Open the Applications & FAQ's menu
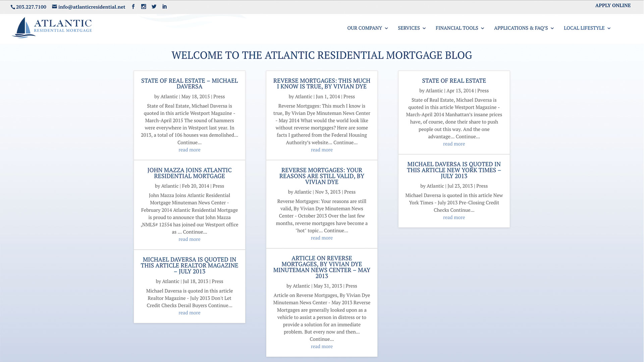644x362 pixels. pos(521,28)
